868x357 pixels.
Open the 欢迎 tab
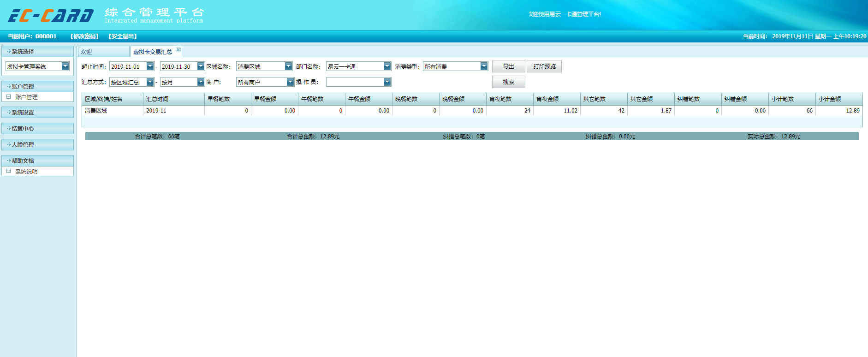pos(103,52)
